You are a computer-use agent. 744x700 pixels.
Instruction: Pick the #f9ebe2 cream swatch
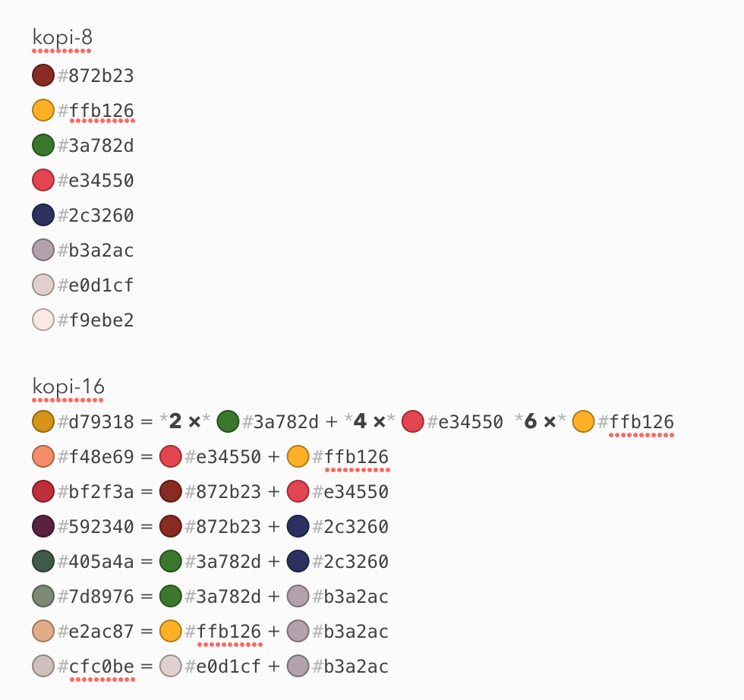[43, 320]
